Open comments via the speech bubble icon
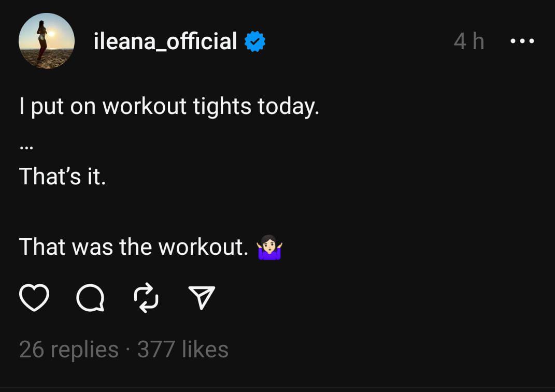555x392 pixels. click(90, 298)
